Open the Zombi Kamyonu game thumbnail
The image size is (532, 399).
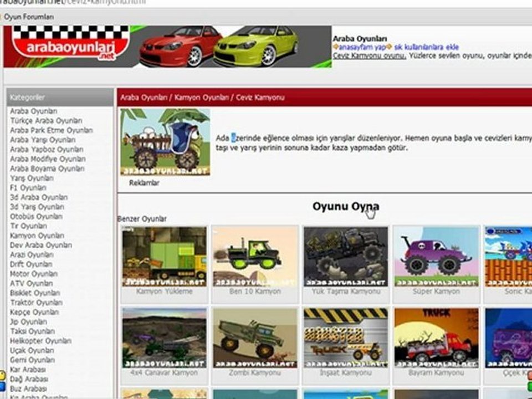255,338
